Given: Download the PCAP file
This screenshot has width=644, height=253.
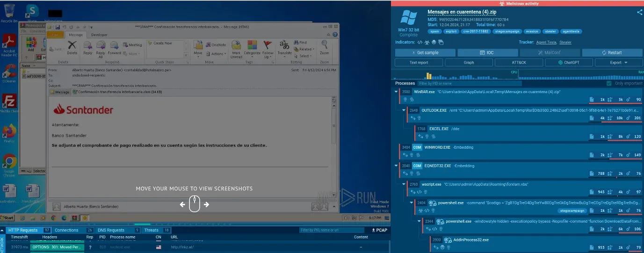Looking at the screenshot, I should (x=379, y=230).
